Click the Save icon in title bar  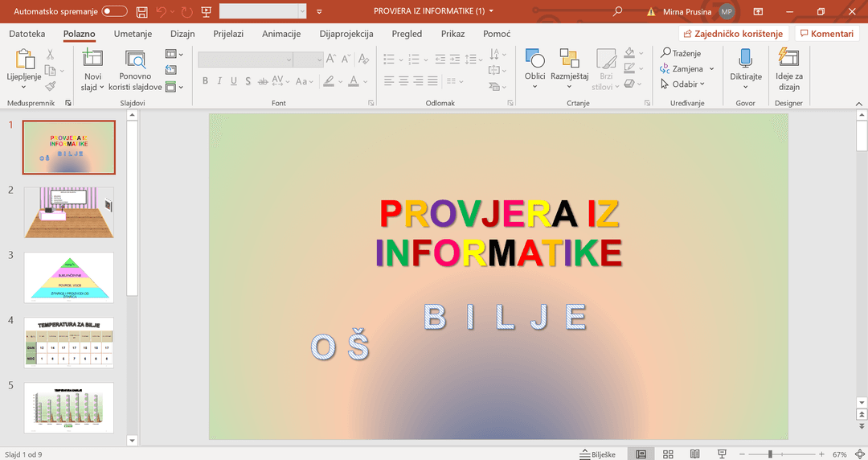tap(142, 12)
